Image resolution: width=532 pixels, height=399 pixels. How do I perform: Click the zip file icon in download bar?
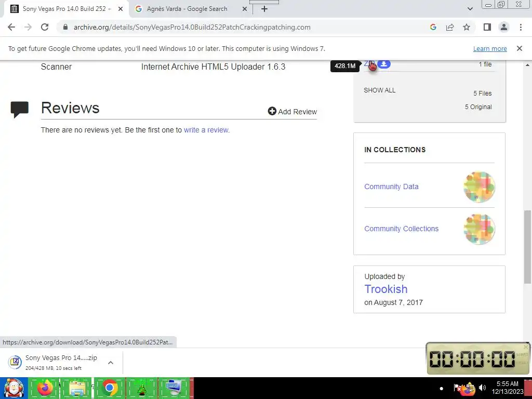[x=15, y=362]
